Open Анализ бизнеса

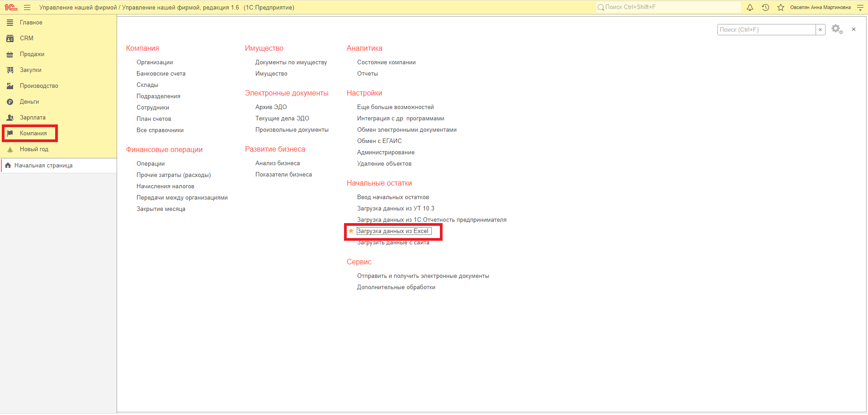278,163
